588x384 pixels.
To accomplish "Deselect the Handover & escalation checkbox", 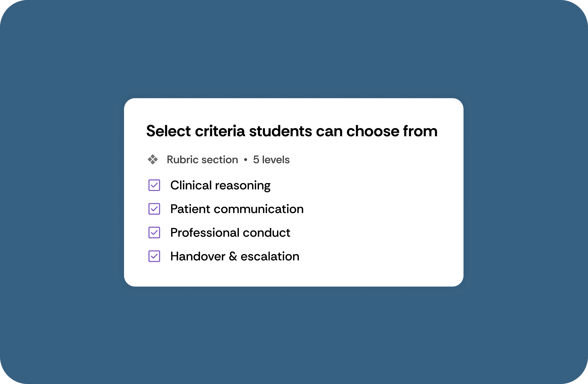I will pyautogui.click(x=154, y=256).
